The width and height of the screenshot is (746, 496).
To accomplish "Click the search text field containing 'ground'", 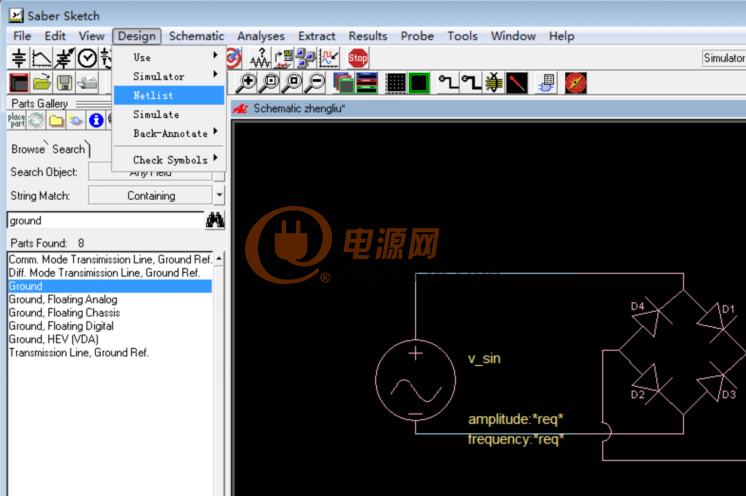I will point(106,221).
